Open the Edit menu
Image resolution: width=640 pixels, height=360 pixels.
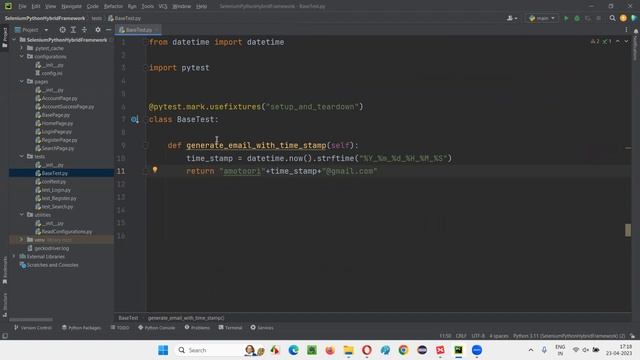pyautogui.click(x=36, y=7)
